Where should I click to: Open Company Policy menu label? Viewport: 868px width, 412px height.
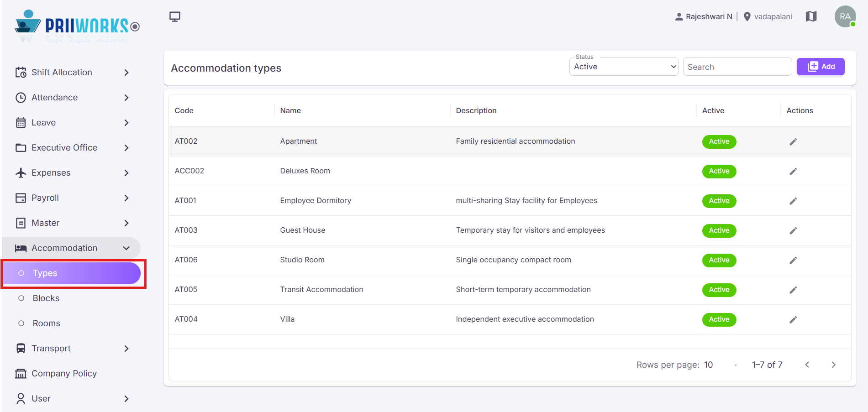64,374
